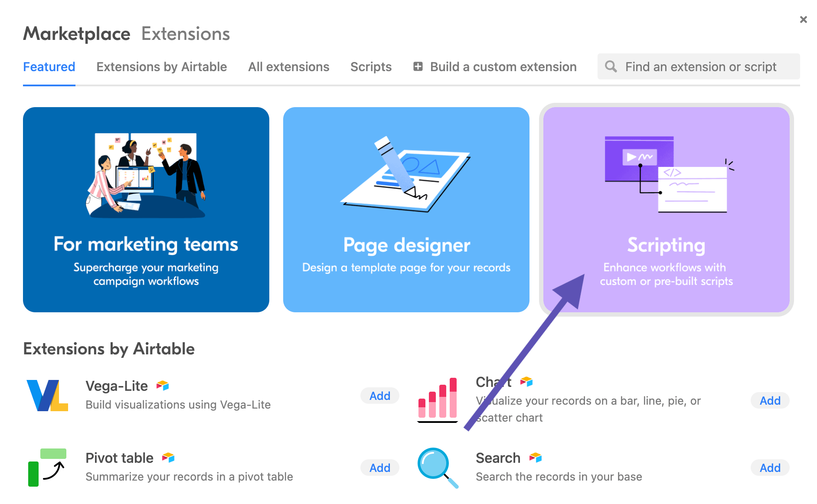817x504 pixels.
Task: Add the Chart extension
Action: pyautogui.click(x=769, y=400)
